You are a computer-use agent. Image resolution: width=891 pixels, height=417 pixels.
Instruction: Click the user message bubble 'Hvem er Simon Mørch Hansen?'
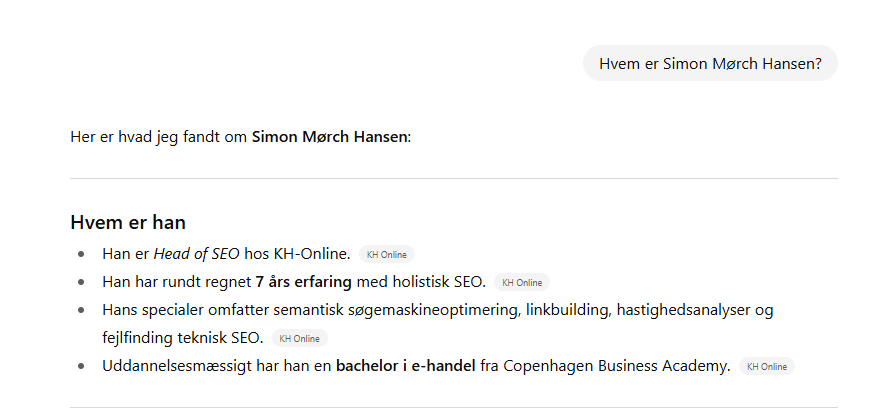[x=710, y=63]
